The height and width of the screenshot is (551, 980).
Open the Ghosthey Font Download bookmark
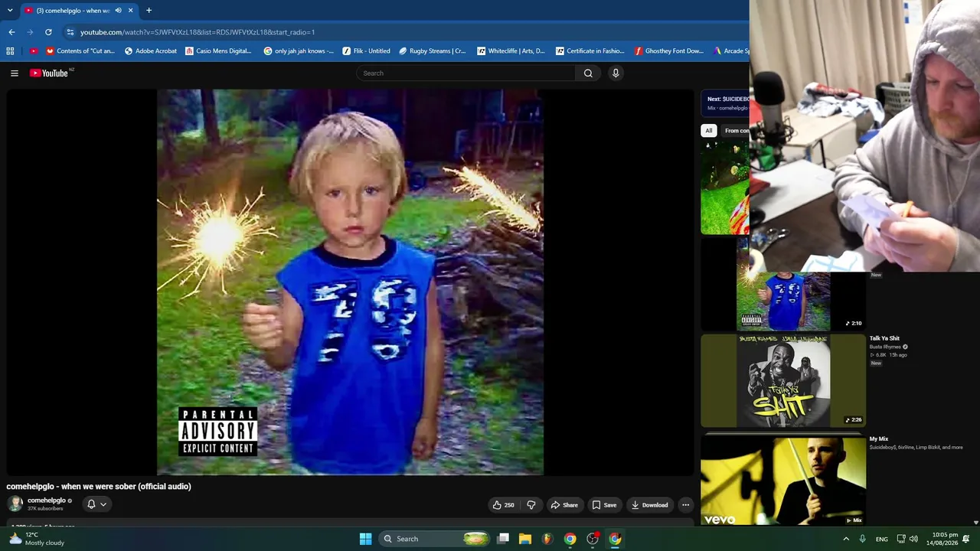coord(668,51)
